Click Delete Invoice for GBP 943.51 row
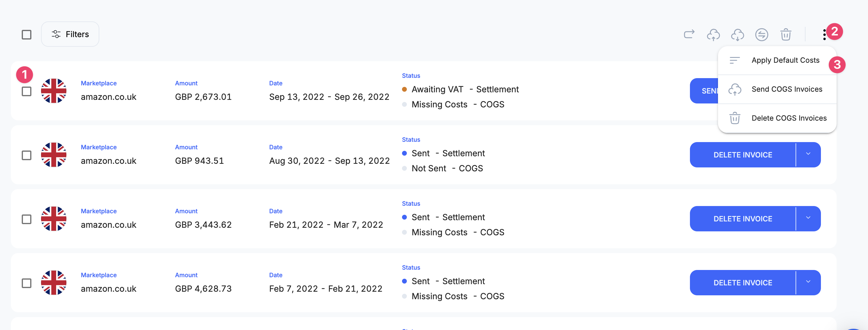868x330 pixels. pyautogui.click(x=743, y=154)
